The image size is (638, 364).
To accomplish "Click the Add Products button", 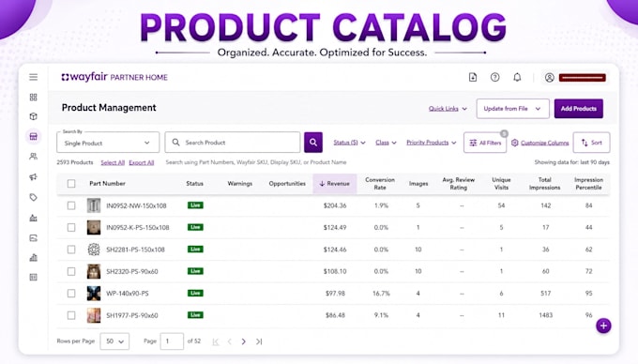I will (579, 109).
